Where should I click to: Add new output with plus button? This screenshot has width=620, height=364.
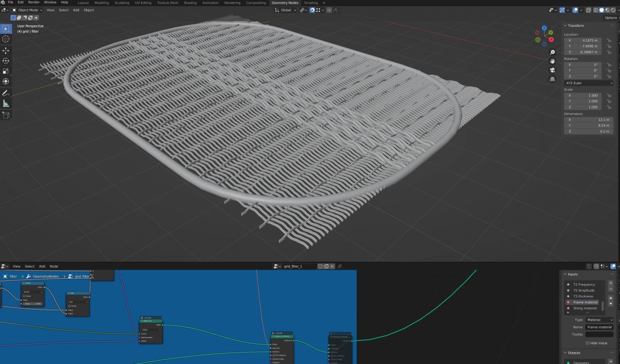pyautogui.click(x=611, y=361)
